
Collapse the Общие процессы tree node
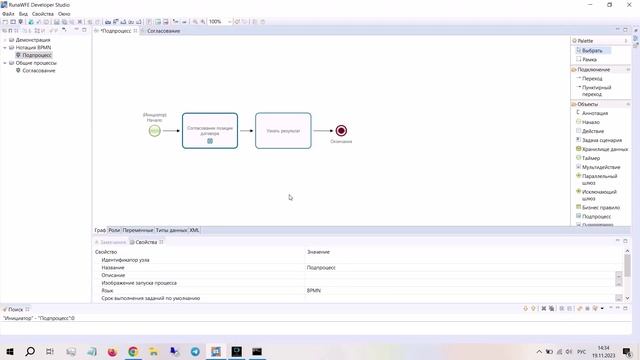pos(5,63)
